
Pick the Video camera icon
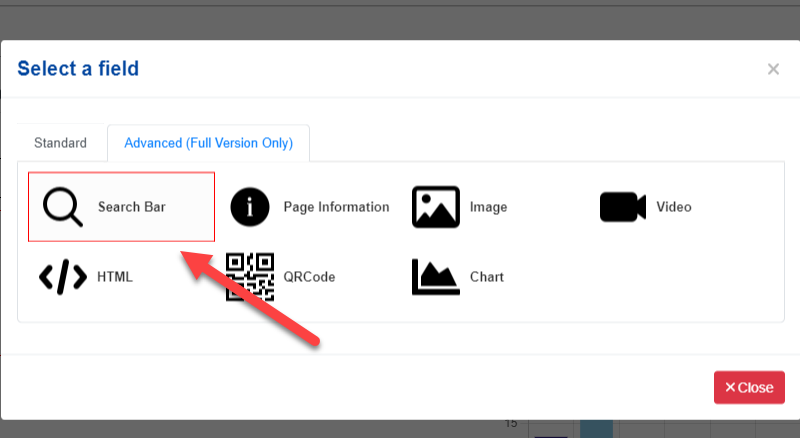623,207
